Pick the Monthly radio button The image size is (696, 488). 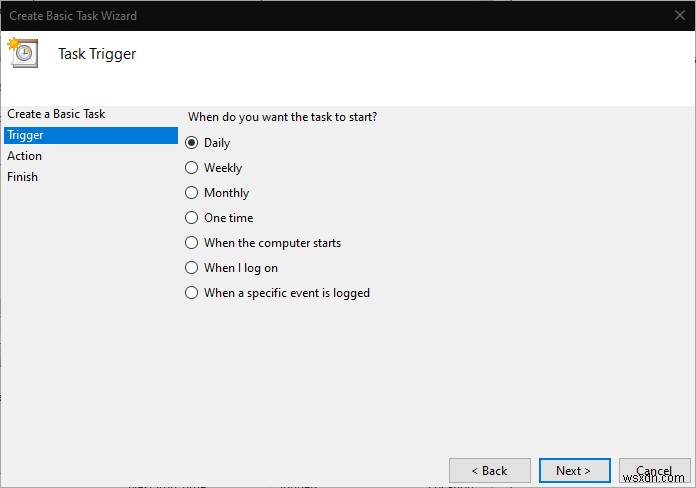pos(192,193)
